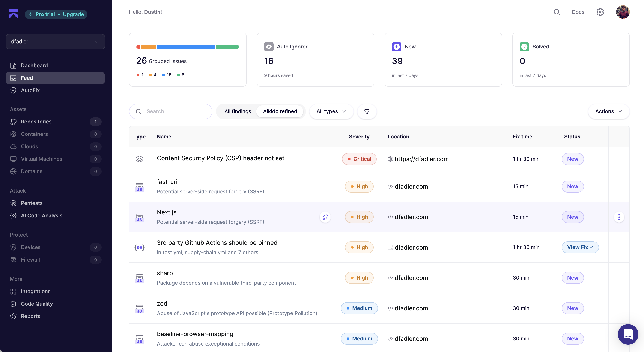Click the Integrations grid icon
The image size is (644, 352).
pyautogui.click(x=13, y=292)
